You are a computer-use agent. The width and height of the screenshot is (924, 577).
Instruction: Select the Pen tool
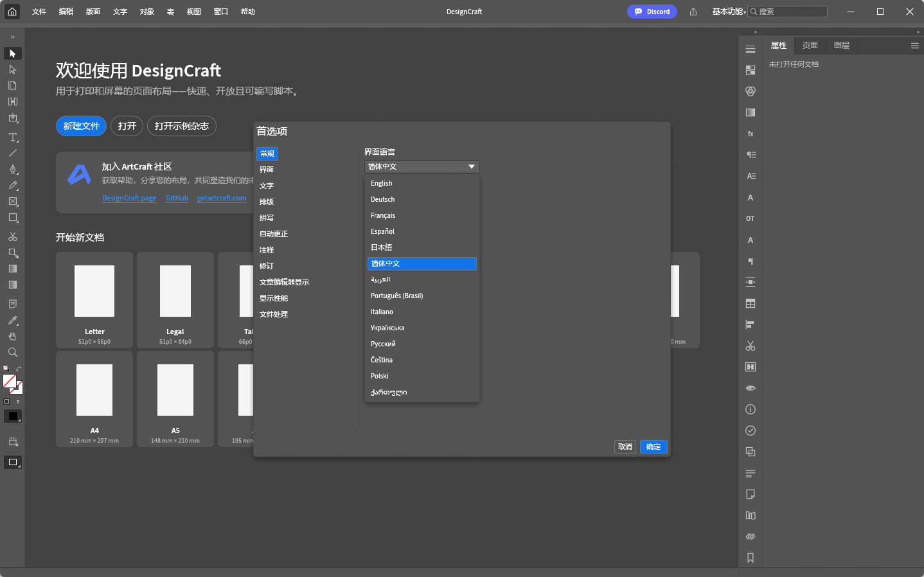[12, 169]
